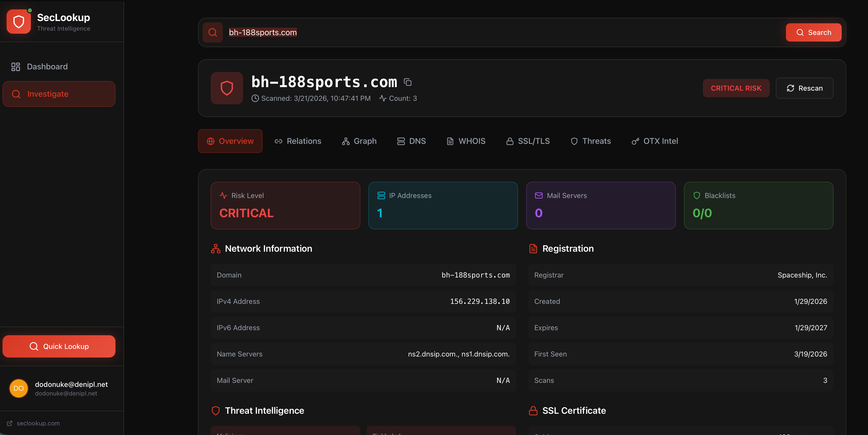Select the OTX Intel tab
This screenshot has width=868, height=435.
(x=655, y=141)
